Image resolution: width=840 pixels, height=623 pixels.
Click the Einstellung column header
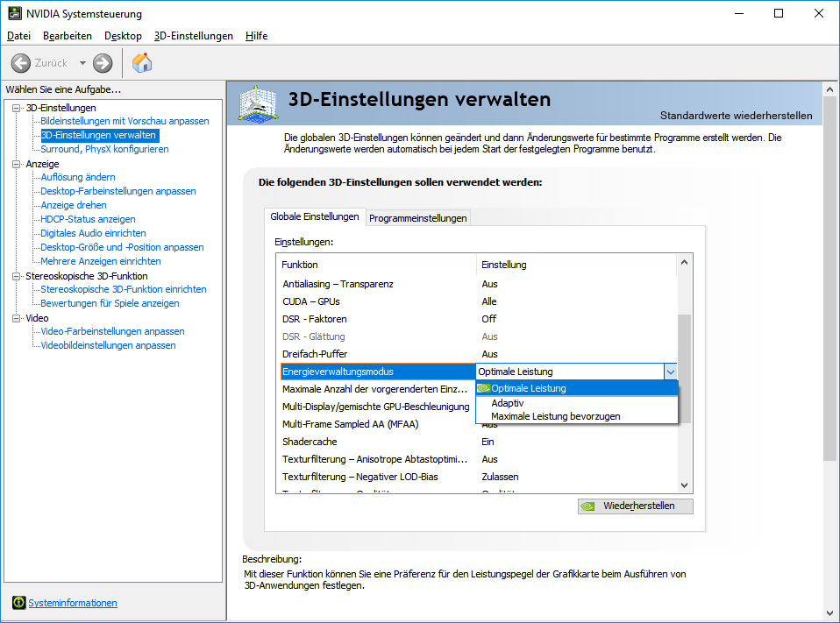pyautogui.click(x=577, y=265)
